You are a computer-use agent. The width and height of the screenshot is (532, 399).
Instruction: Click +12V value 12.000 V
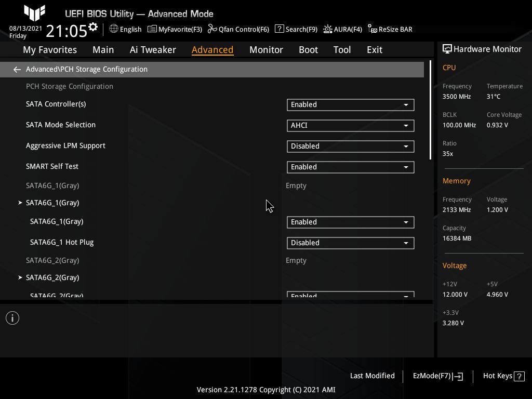455,295
